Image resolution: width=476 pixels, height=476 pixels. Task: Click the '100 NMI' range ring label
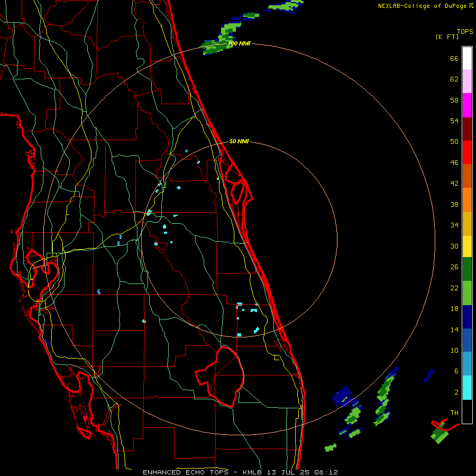tap(239, 44)
